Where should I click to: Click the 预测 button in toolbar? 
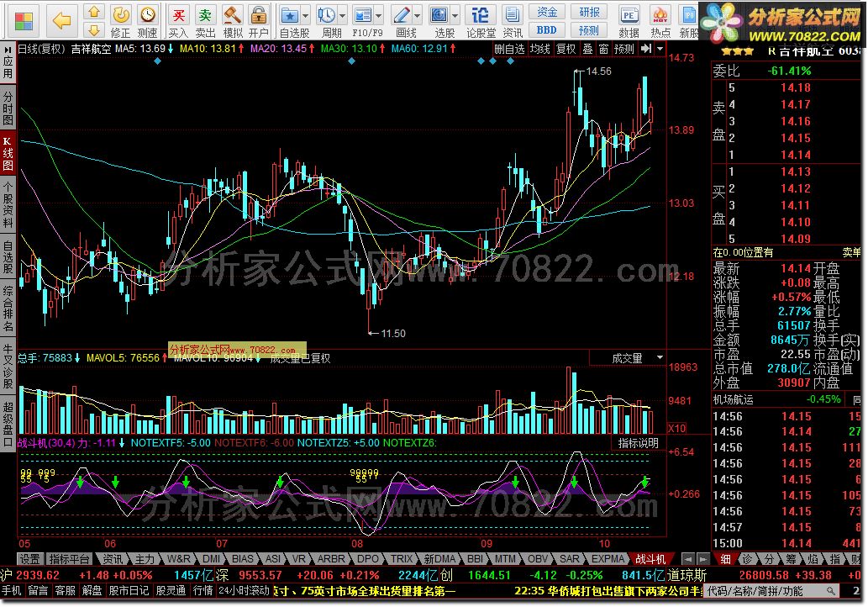click(589, 29)
